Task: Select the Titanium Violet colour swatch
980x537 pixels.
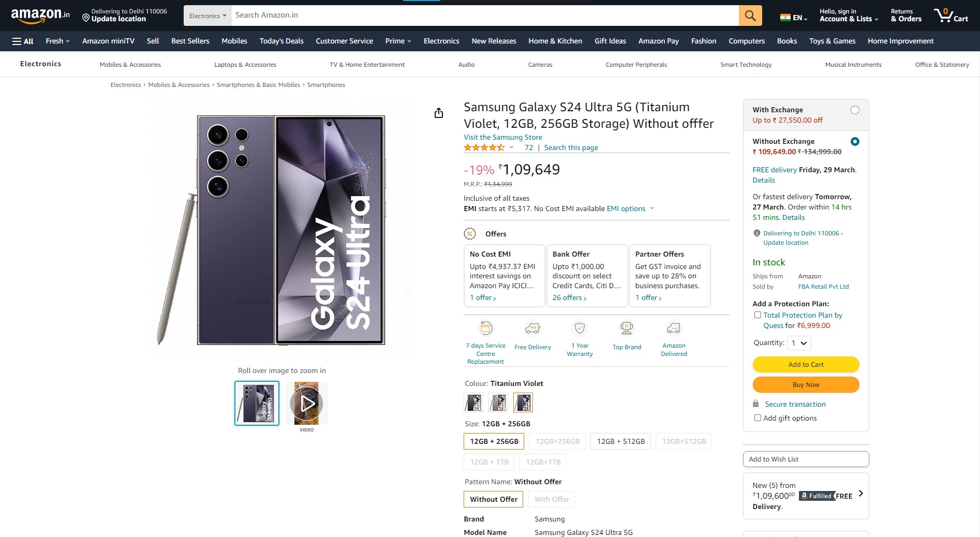Action: pyautogui.click(x=523, y=402)
